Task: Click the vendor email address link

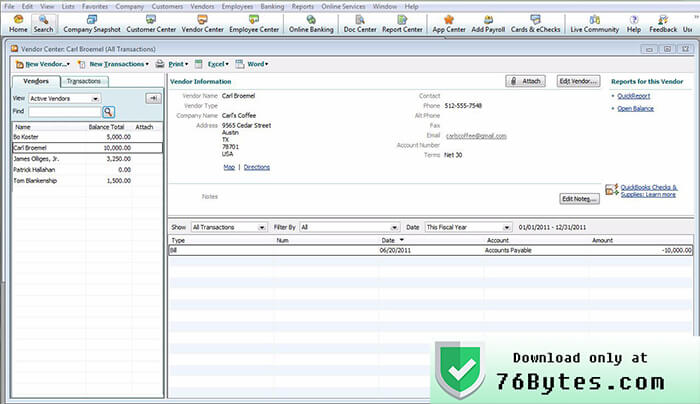Action: [x=476, y=136]
